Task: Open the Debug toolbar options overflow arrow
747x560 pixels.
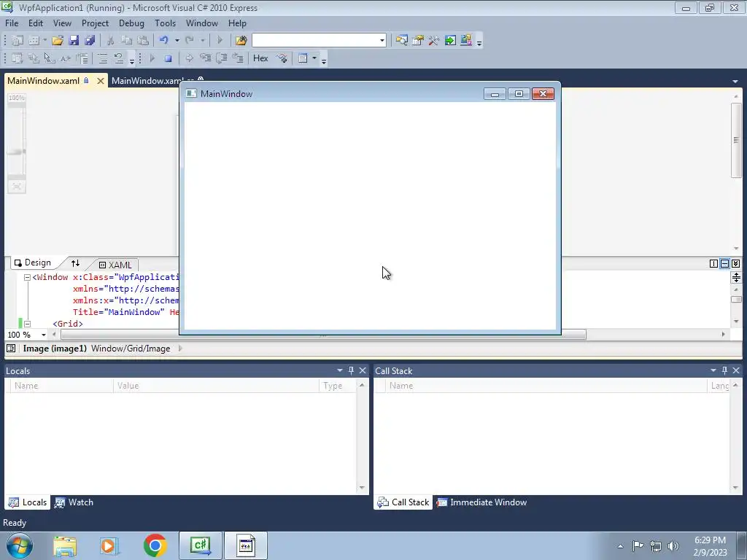Action: (x=324, y=61)
